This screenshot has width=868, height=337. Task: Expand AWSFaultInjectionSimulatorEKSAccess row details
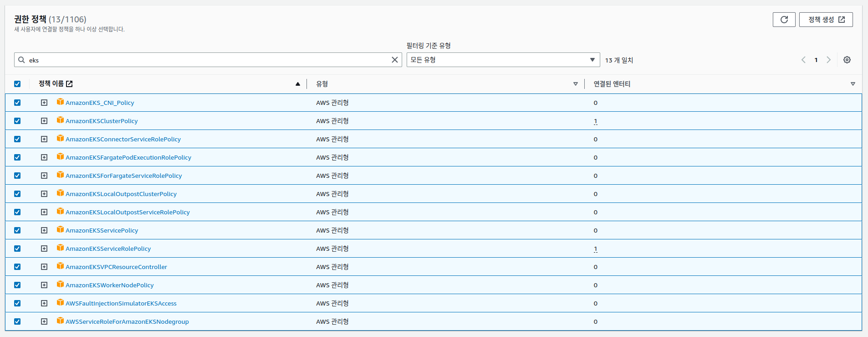click(44, 303)
